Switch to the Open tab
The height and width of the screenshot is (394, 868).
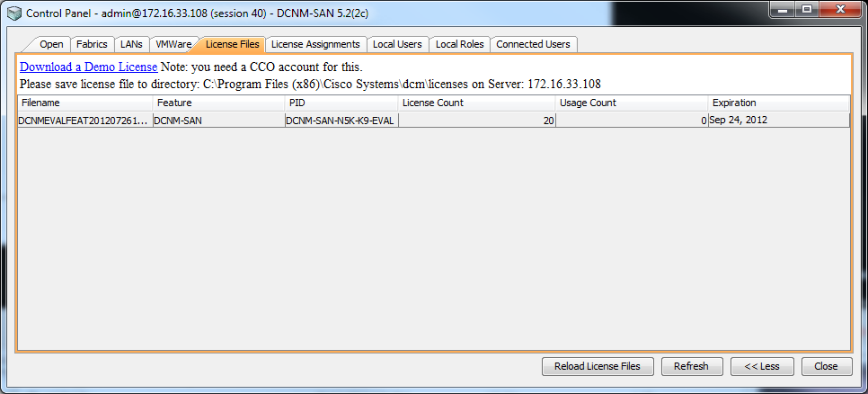[x=51, y=44]
